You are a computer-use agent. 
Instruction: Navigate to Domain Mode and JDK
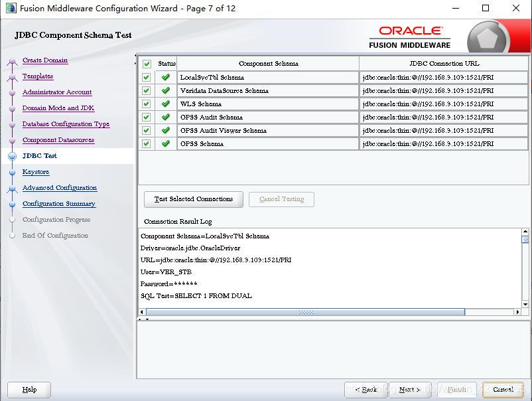(x=58, y=108)
